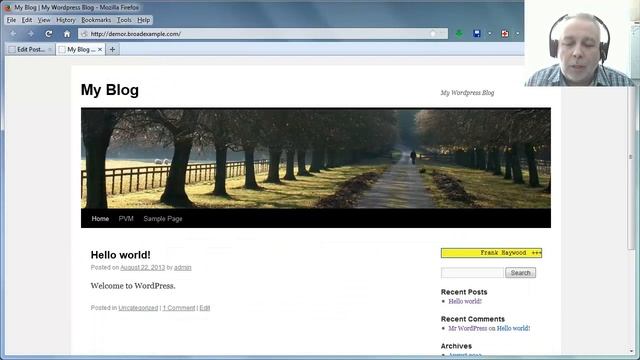Image resolution: width=640 pixels, height=360 pixels.
Task: Click the My Wordpress Blog tagline
Action: [467, 93]
